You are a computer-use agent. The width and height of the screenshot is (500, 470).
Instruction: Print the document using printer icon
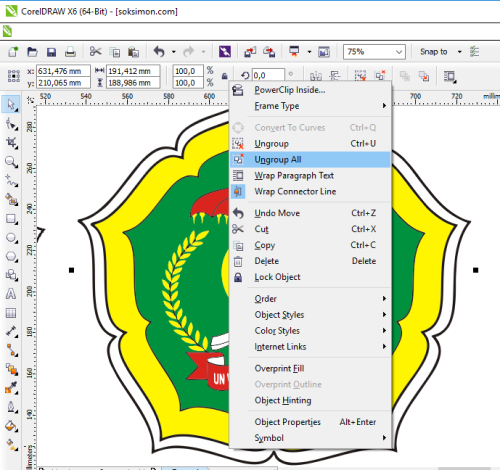[70, 52]
